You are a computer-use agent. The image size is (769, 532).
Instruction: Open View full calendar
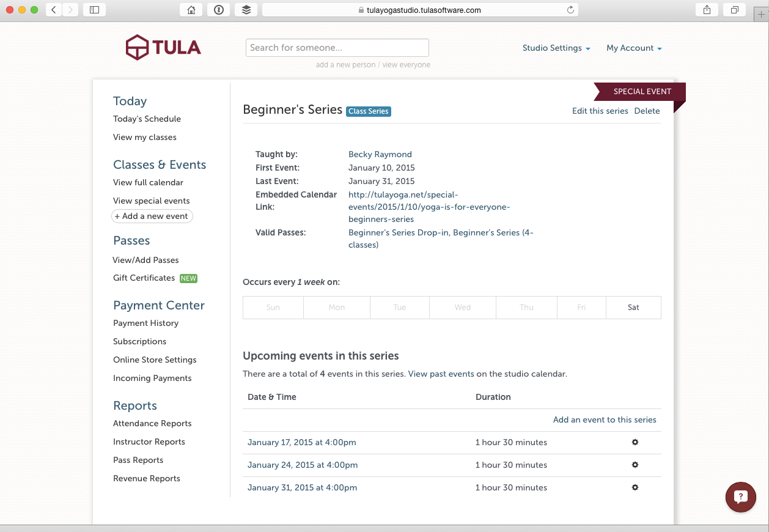tap(148, 182)
